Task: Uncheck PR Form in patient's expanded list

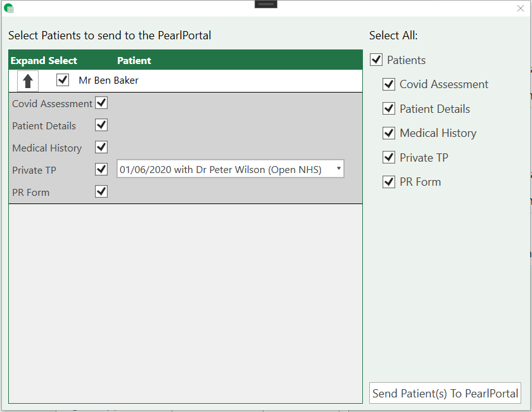Action: (x=101, y=191)
